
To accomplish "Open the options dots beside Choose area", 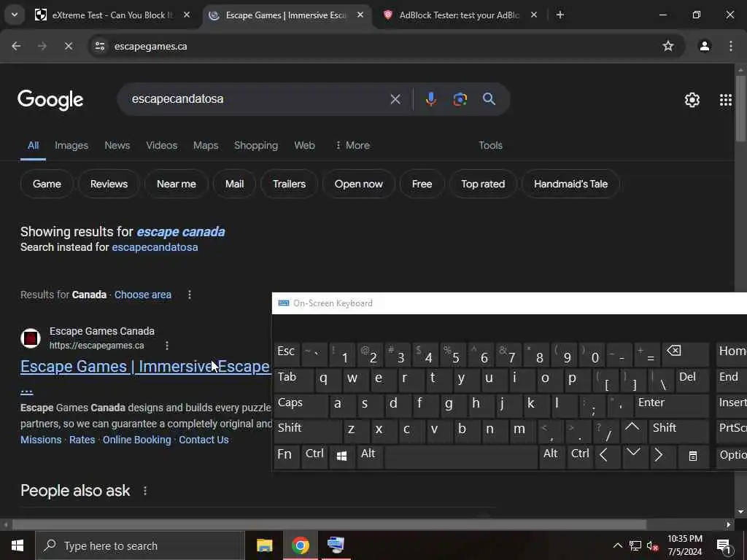I will 190,295.
